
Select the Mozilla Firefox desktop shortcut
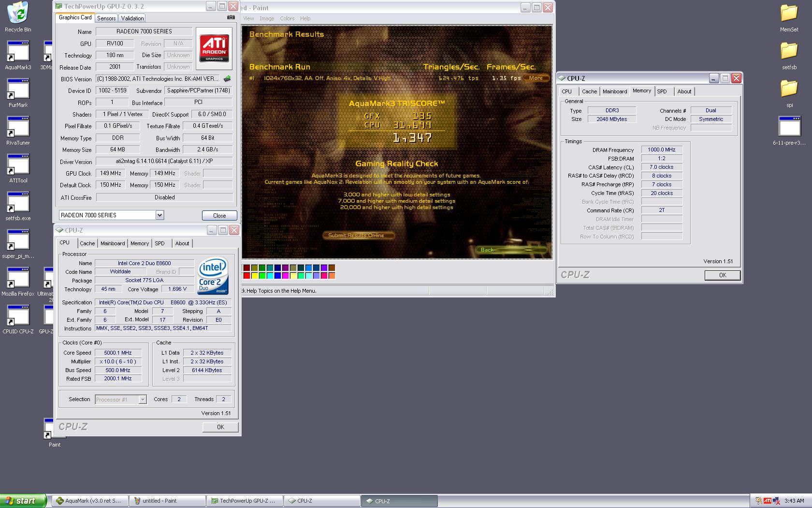click(18, 282)
